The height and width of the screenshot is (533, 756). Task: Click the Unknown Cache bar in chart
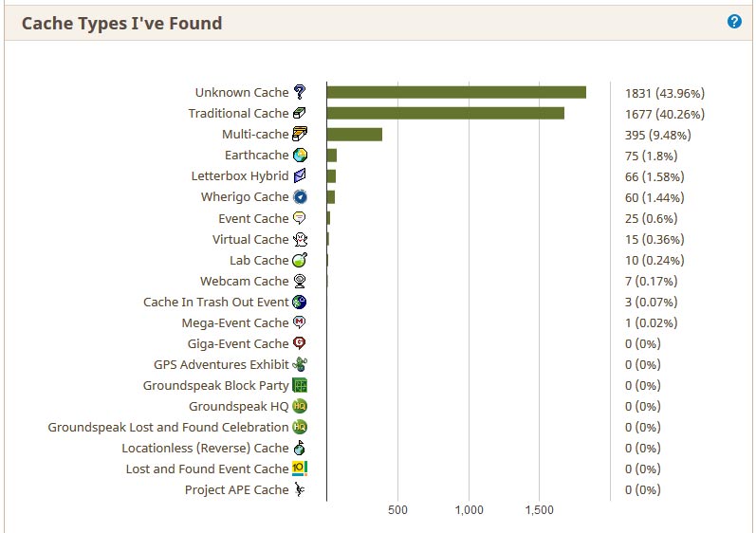[456, 92]
